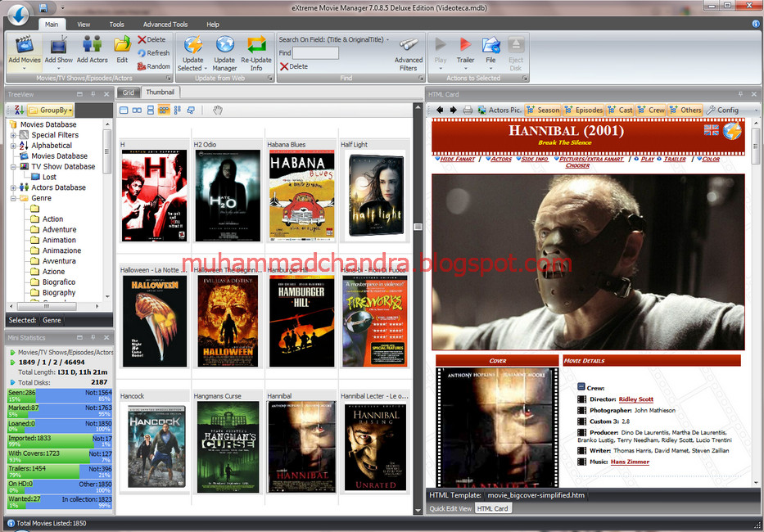
Task: Expand the Special Filters node
Action: pyautogui.click(x=13, y=135)
